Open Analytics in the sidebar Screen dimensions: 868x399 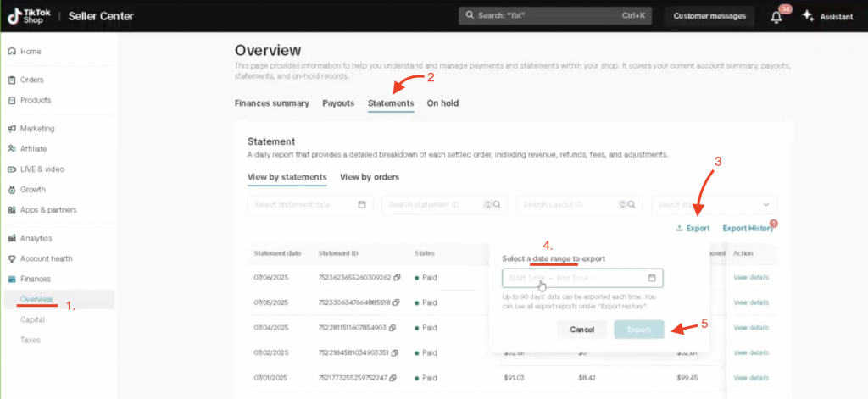point(36,238)
